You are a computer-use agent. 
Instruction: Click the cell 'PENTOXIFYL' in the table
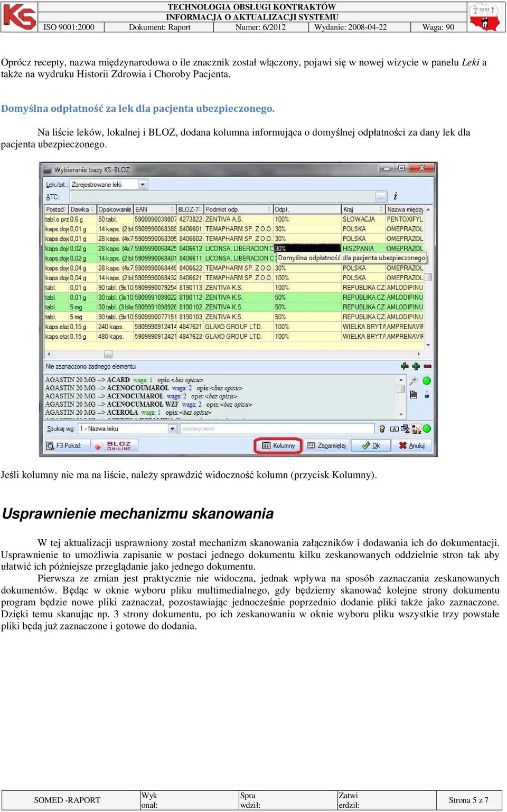pos(405,219)
